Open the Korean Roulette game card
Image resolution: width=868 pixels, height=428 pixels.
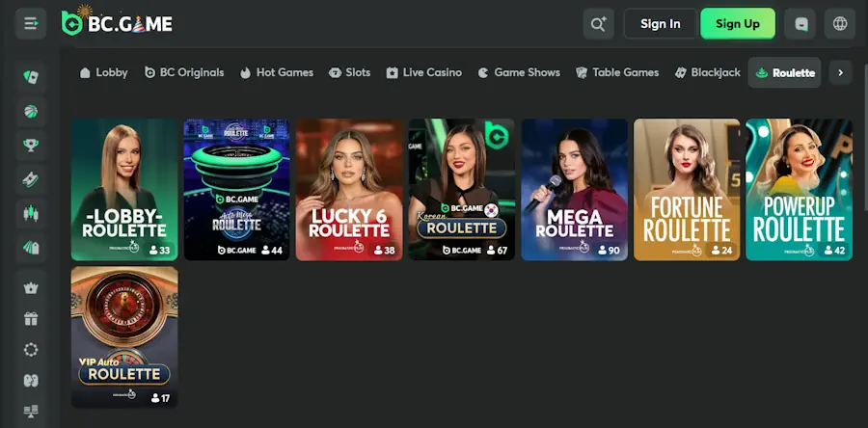pyautogui.click(x=462, y=190)
